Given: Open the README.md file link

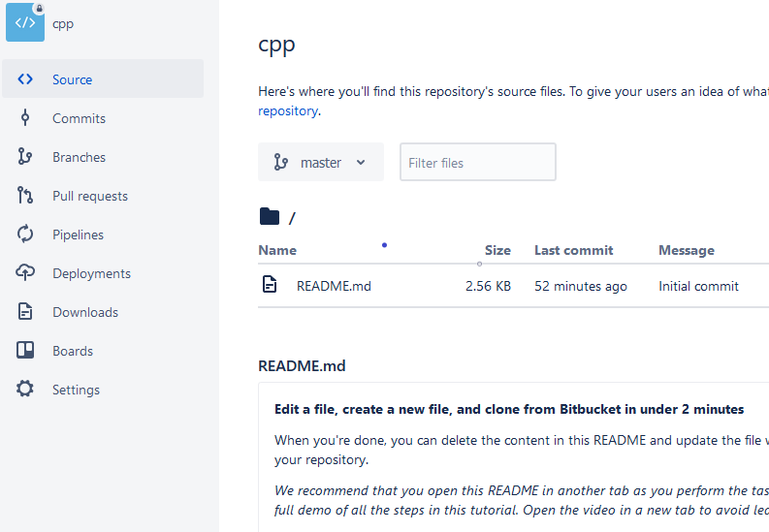Looking at the screenshot, I should (x=334, y=286).
